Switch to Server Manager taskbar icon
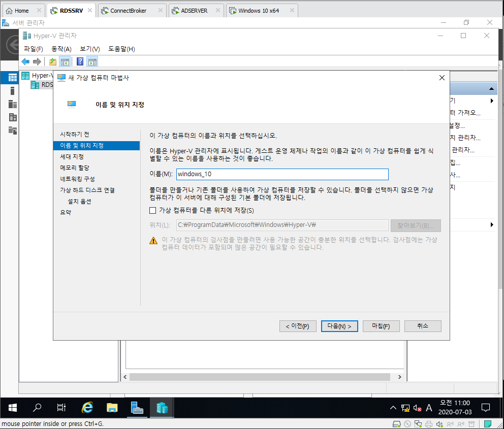 coord(137,408)
